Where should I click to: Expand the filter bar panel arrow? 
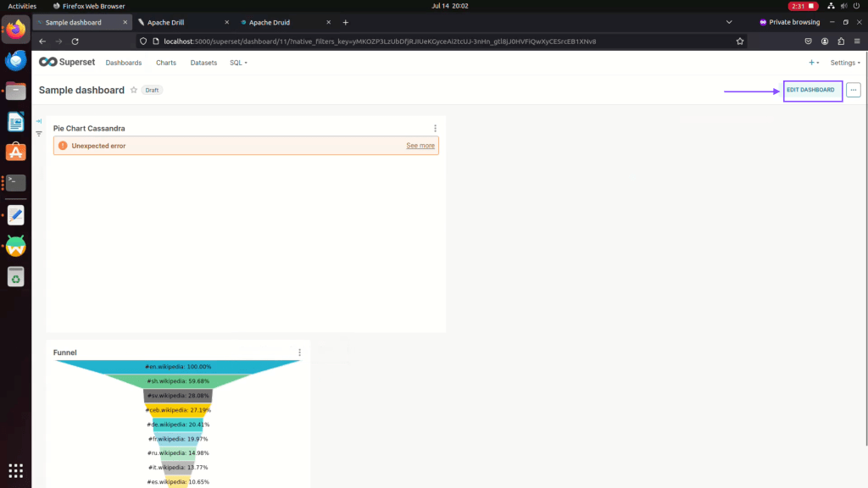pyautogui.click(x=39, y=121)
